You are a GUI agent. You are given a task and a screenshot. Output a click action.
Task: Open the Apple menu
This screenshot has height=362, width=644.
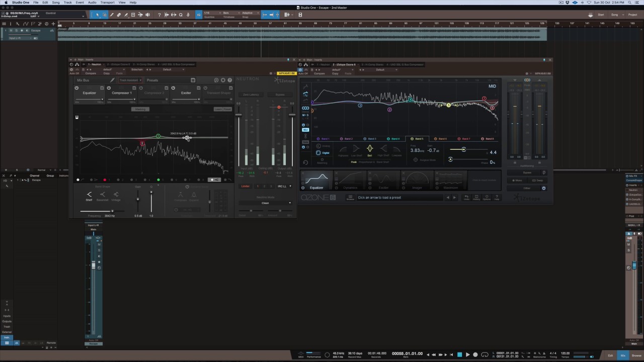click(5, 3)
